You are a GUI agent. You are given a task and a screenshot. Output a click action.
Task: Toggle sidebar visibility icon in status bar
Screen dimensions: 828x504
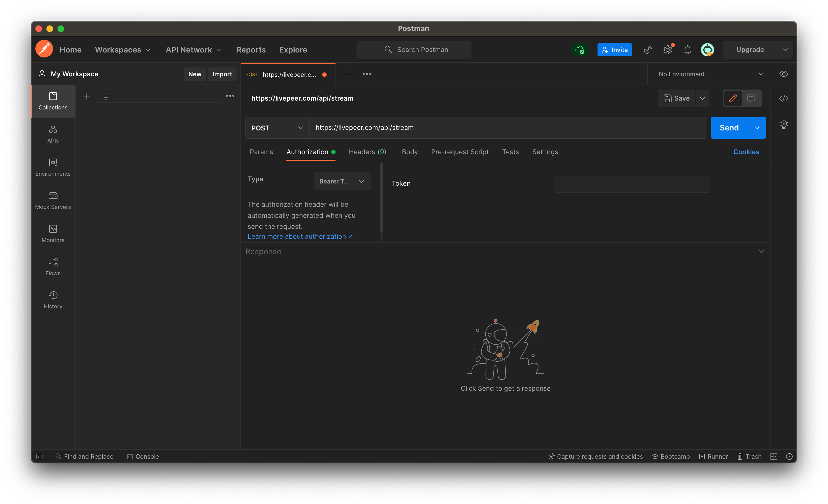40,456
